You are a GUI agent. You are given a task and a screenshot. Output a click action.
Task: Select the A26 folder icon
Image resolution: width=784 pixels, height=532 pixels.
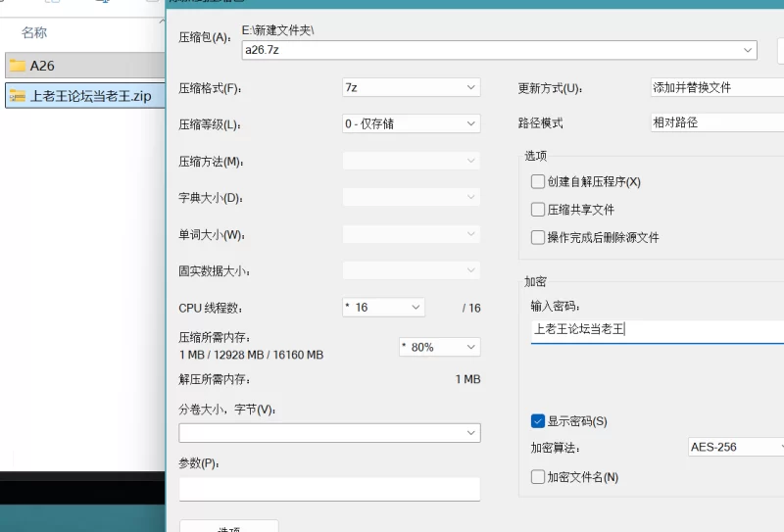18,66
